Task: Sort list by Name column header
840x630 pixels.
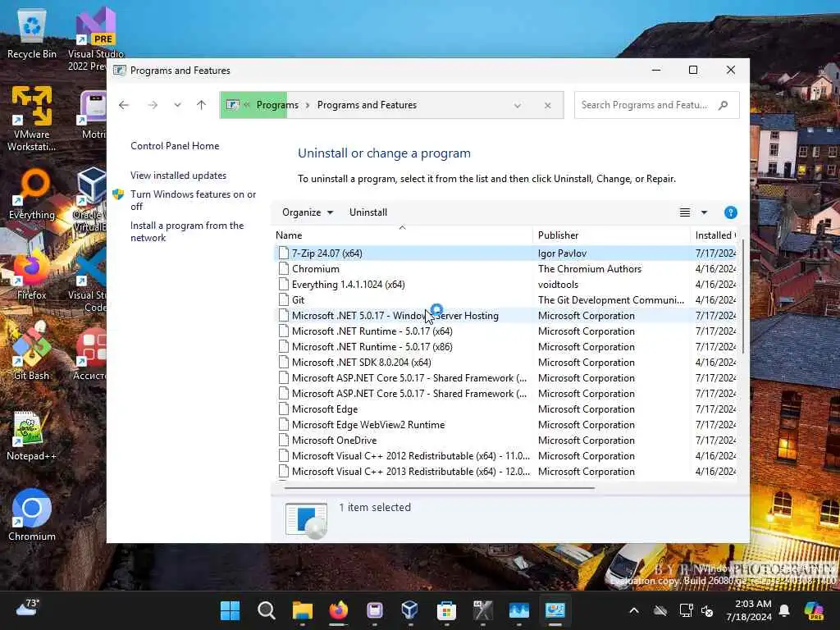Action: (402, 235)
